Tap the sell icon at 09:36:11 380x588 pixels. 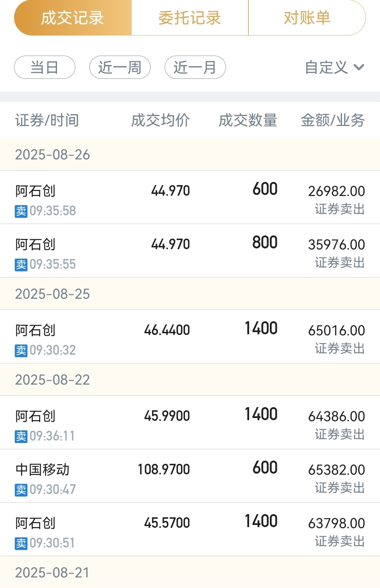pyautogui.click(x=21, y=436)
